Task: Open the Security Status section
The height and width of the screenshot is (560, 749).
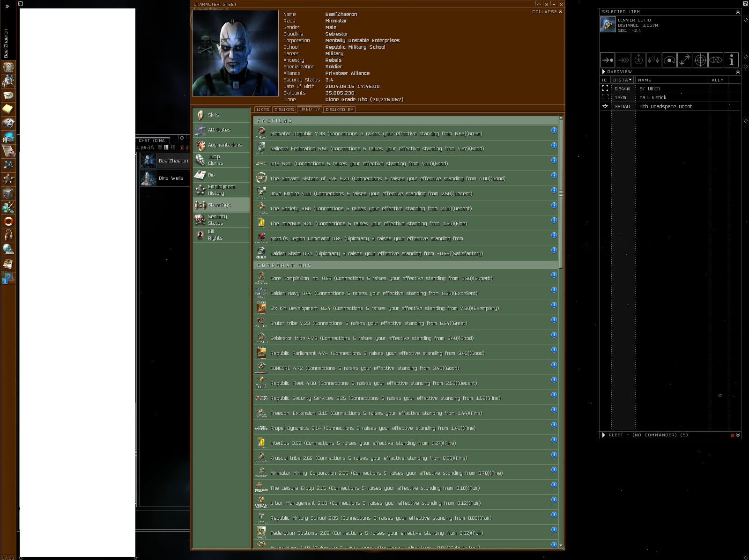Action: [222, 220]
